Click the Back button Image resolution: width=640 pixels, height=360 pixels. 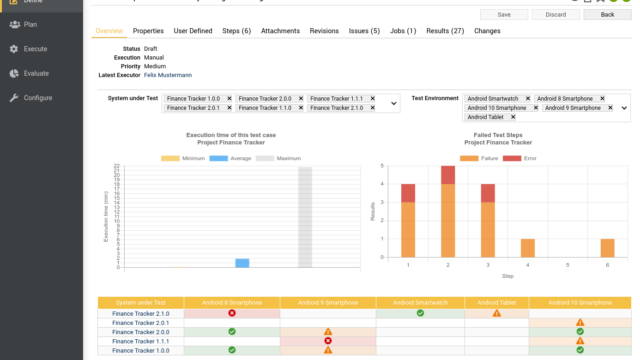pyautogui.click(x=607, y=15)
